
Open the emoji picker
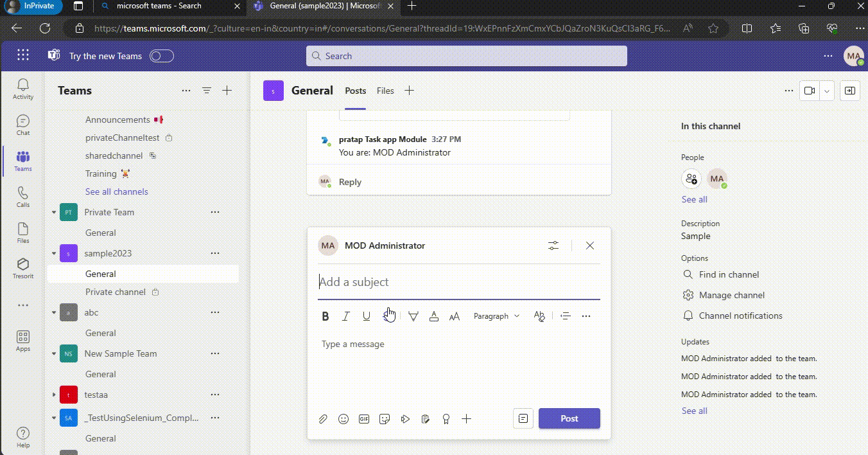343,419
